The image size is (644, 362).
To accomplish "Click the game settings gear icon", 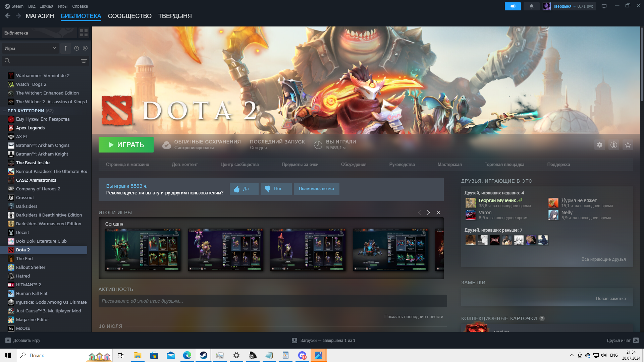I will pos(599,145).
